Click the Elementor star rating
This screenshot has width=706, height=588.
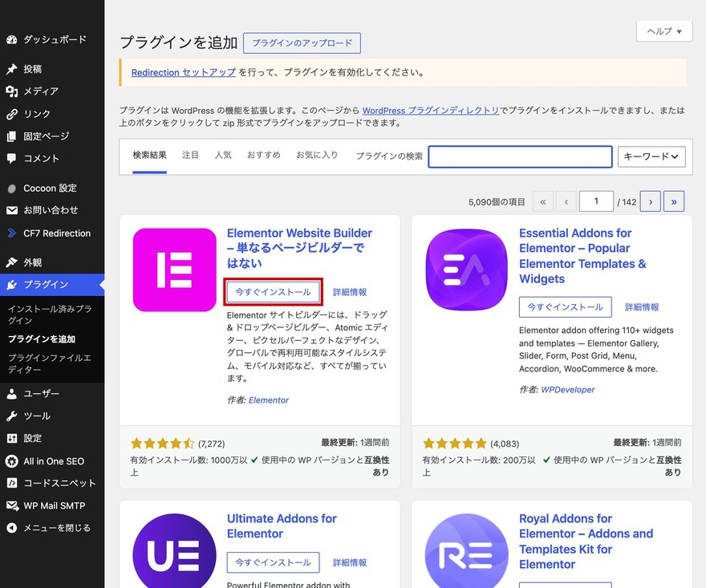(163, 444)
